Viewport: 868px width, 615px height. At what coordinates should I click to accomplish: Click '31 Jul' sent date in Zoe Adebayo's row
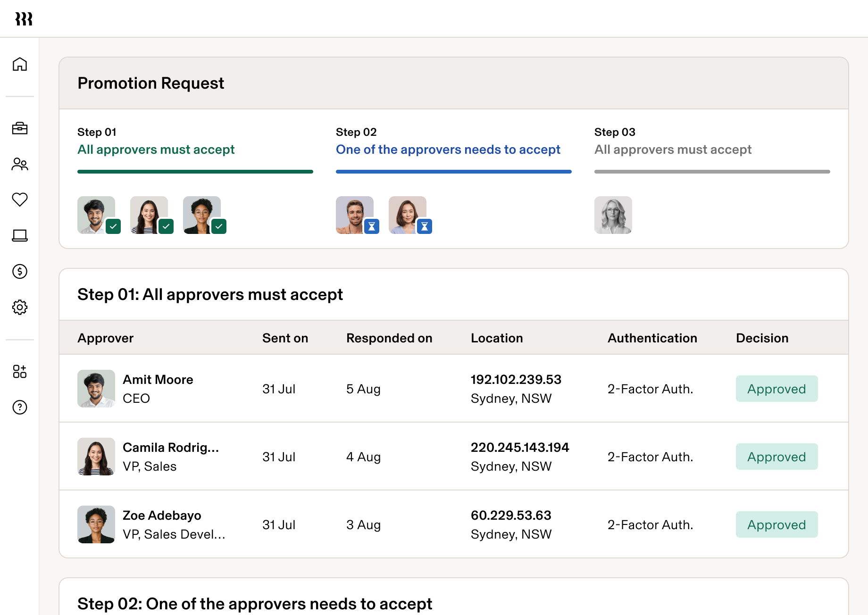coord(279,525)
